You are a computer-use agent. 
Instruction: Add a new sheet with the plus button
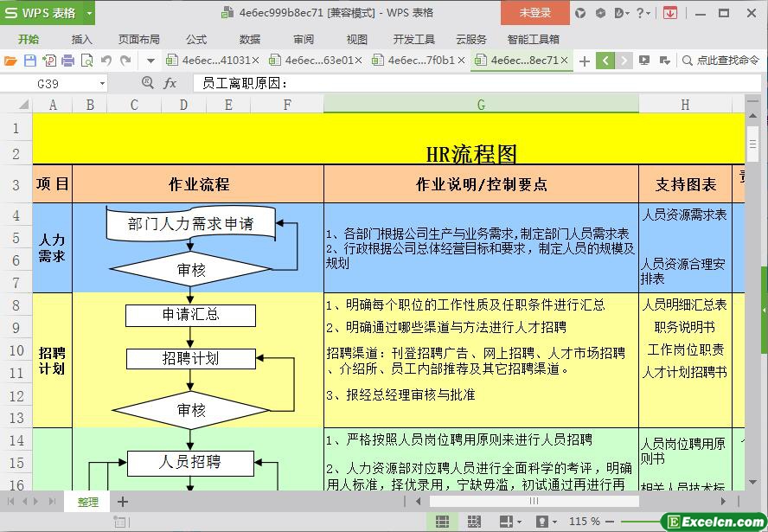(123, 502)
